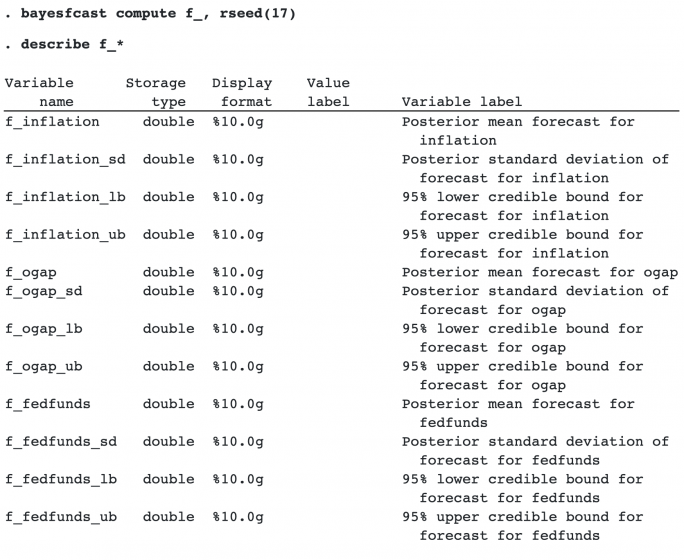The image size is (684, 560).
Task: Select the f_inflation_sd variable name
Action: point(65,160)
